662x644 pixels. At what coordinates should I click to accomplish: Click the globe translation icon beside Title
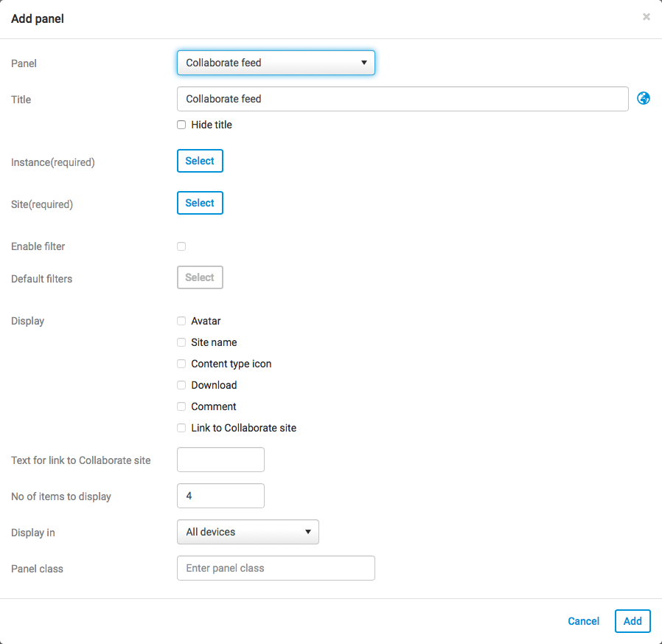[644, 98]
